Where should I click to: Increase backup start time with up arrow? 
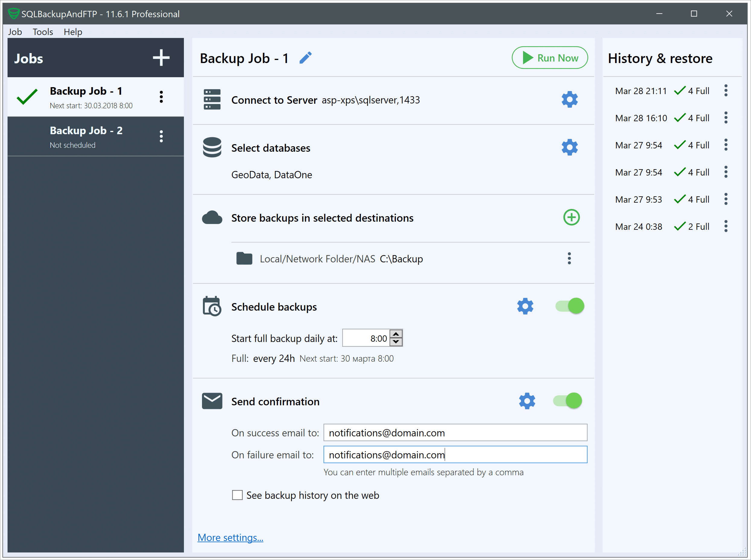[396, 334]
